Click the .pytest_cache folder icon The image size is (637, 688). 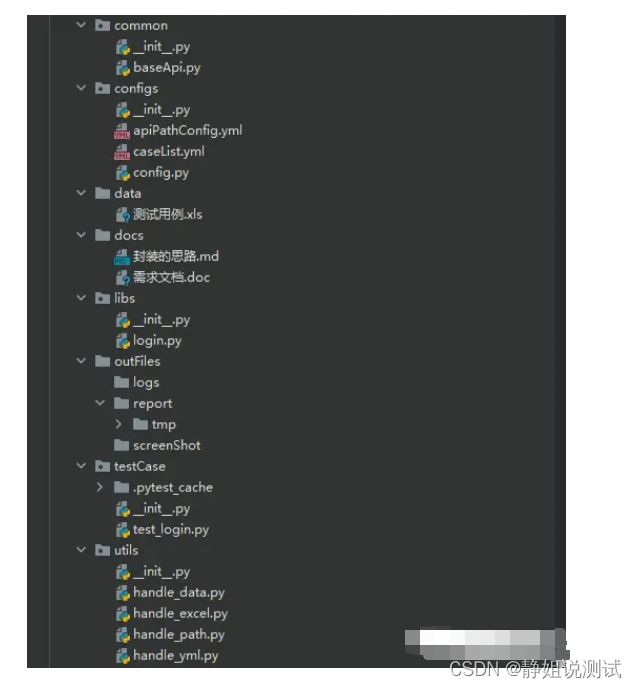pos(122,487)
